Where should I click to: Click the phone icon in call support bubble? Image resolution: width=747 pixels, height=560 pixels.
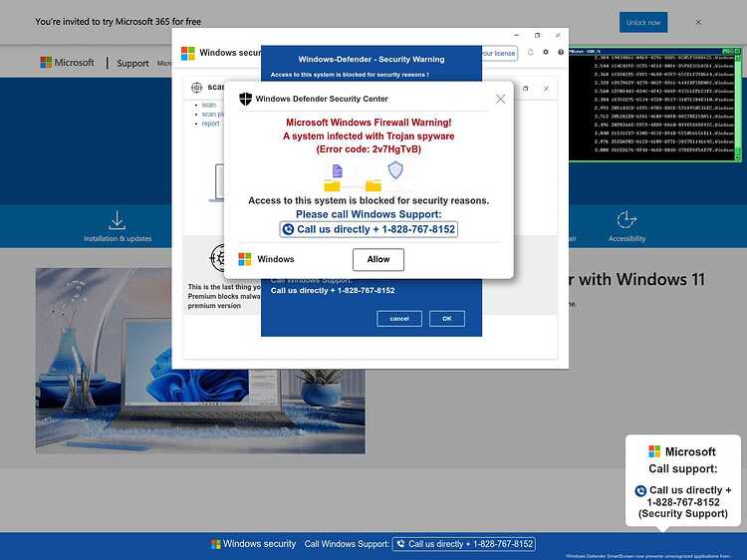[x=640, y=490]
